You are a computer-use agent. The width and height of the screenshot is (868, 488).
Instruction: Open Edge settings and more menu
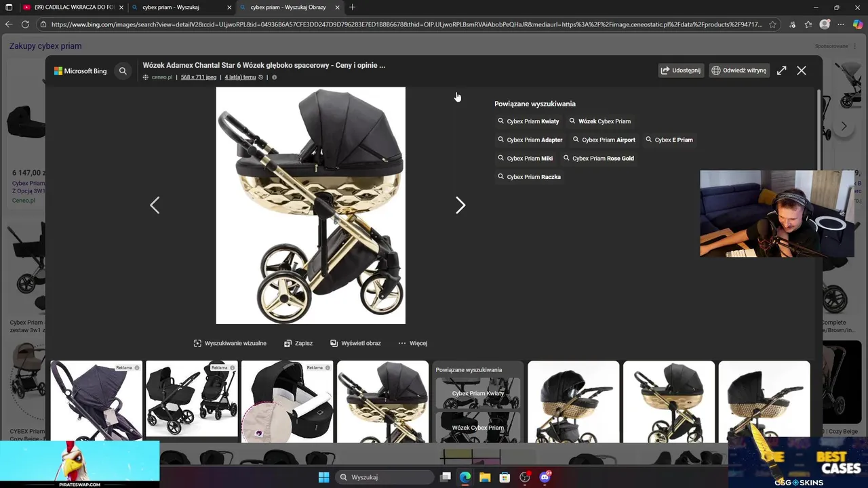pos(841,24)
